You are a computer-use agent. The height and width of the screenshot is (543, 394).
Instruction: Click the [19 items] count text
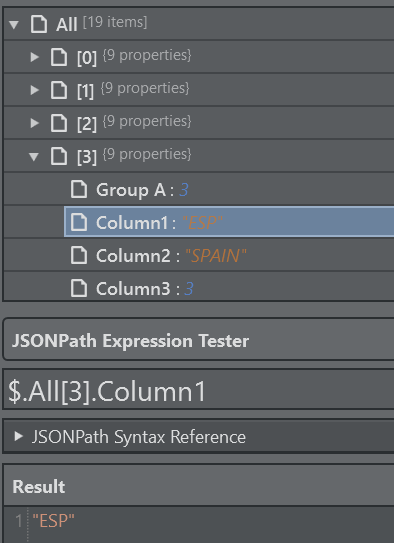tap(115, 23)
